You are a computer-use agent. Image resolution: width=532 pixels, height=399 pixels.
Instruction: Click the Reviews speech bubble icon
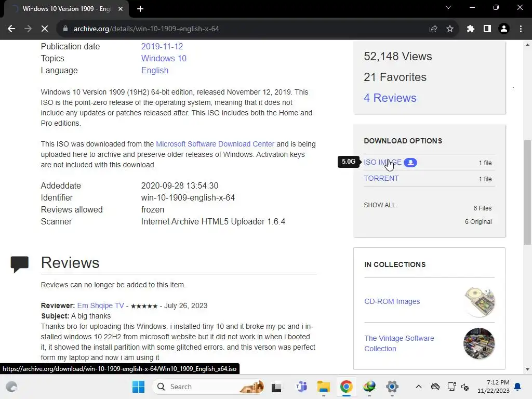pos(20,264)
